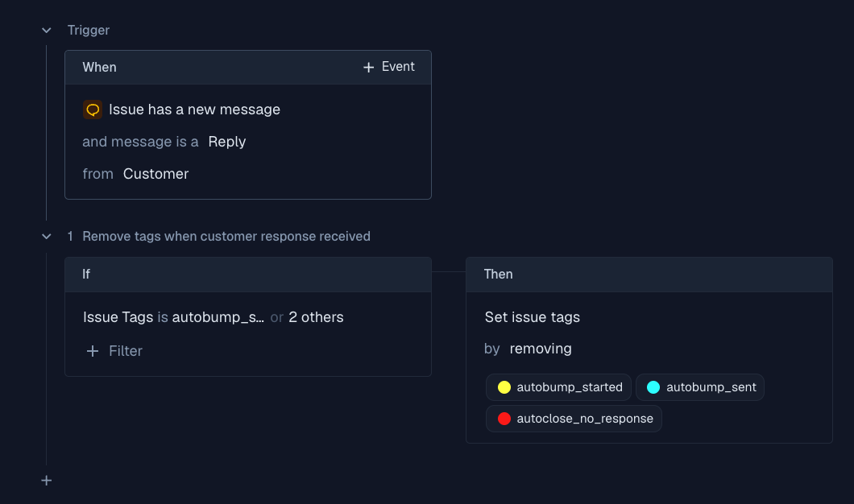
Task: Collapse the Trigger section chevron
Action: (x=47, y=31)
